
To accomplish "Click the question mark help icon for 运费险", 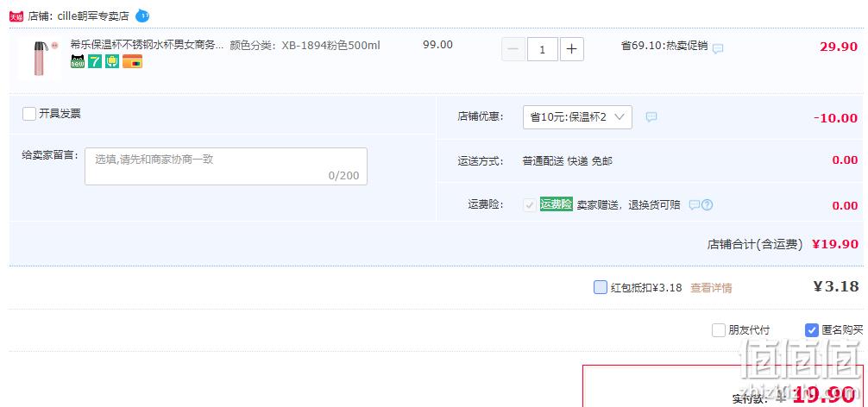I will coord(708,205).
